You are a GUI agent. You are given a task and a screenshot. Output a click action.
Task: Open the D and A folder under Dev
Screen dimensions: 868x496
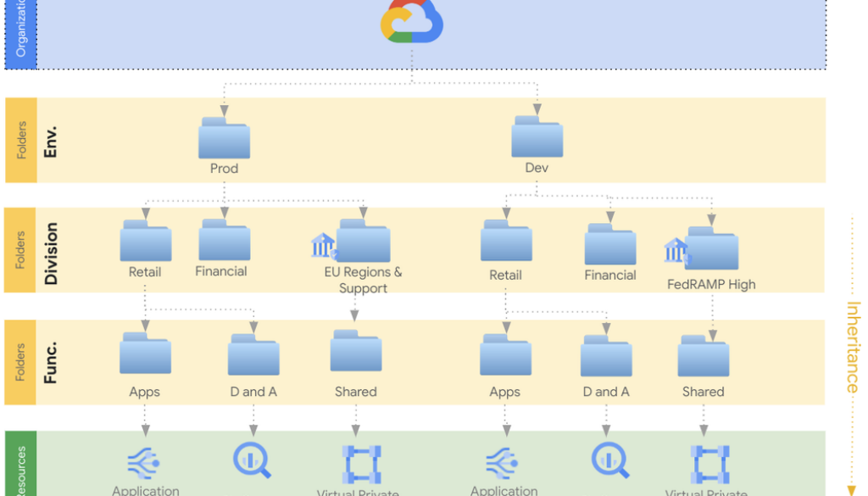click(605, 356)
